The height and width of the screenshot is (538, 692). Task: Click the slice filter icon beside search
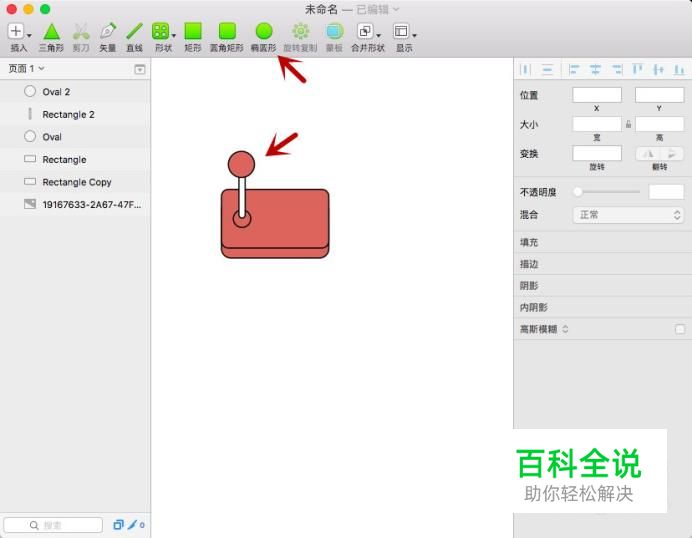click(x=134, y=525)
